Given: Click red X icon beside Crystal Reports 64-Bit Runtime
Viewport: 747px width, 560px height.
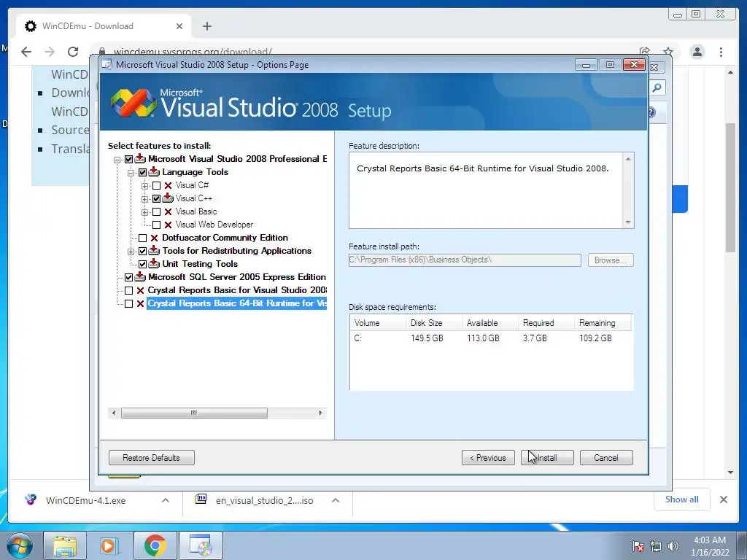Looking at the screenshot, I should pyautogui.click(x=140, y=304).
